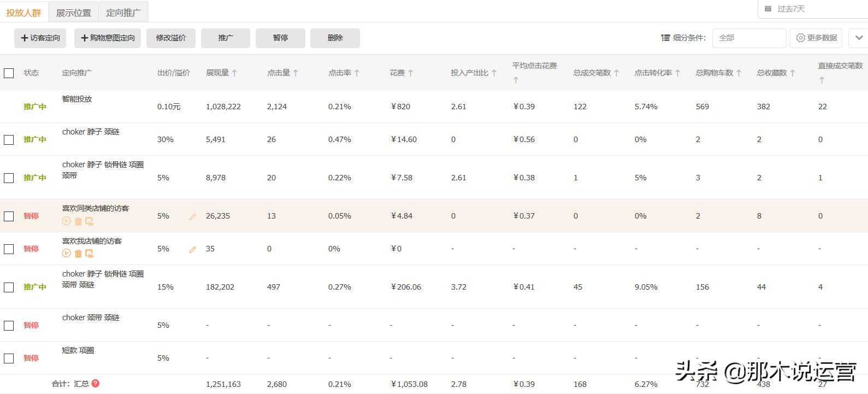This screenshot has height=394, width=868.
Task: Click the 状态 column header
Action: pyautogui.click(x=31, y=73)
